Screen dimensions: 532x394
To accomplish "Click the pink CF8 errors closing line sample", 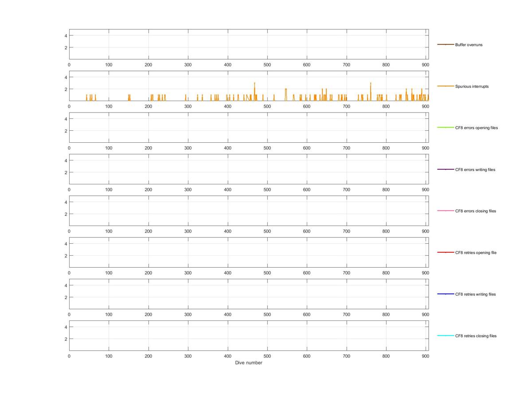I will coord(446,211).
